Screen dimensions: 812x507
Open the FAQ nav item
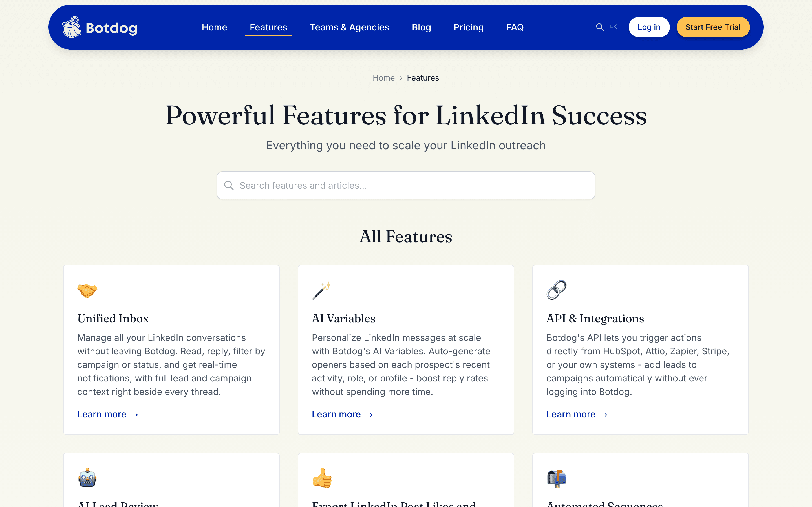515,27
